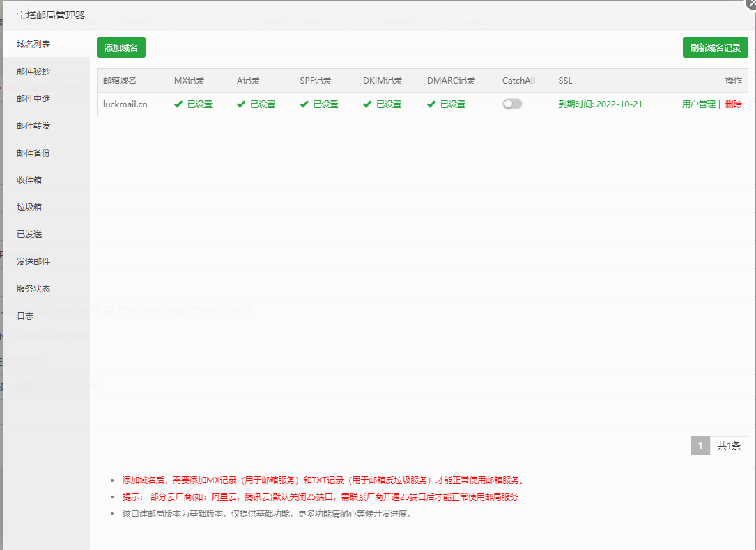This screenshot has height=550, width=756.
Task: Open the 日志 tab
Action: pyautogui.click(x=46, y=316)
